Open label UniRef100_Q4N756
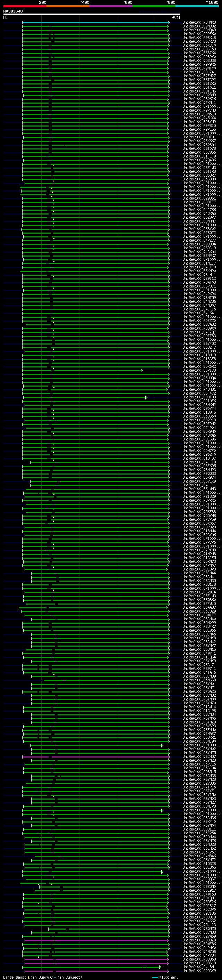This screenshot has width=222, height=980. [199, 951]
